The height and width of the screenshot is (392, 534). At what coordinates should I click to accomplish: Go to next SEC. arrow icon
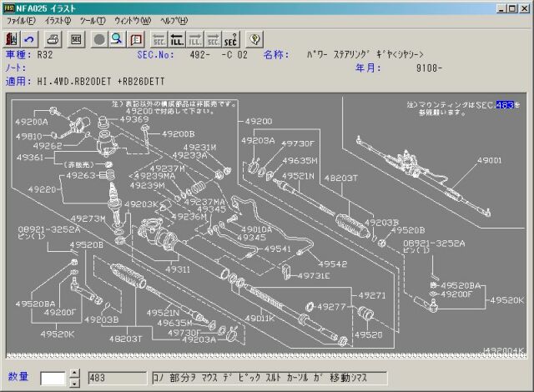coord(213,39)
